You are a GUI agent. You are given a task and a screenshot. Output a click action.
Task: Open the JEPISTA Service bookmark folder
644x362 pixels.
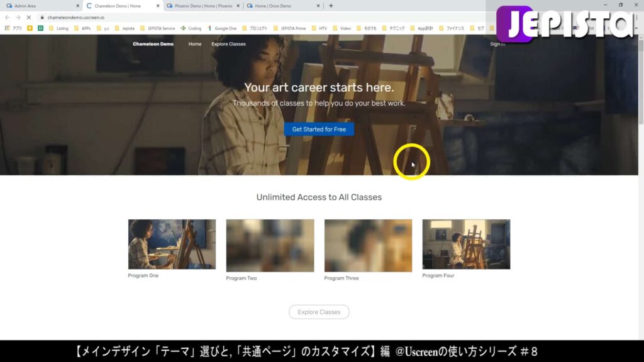click(x=157, y=28)
